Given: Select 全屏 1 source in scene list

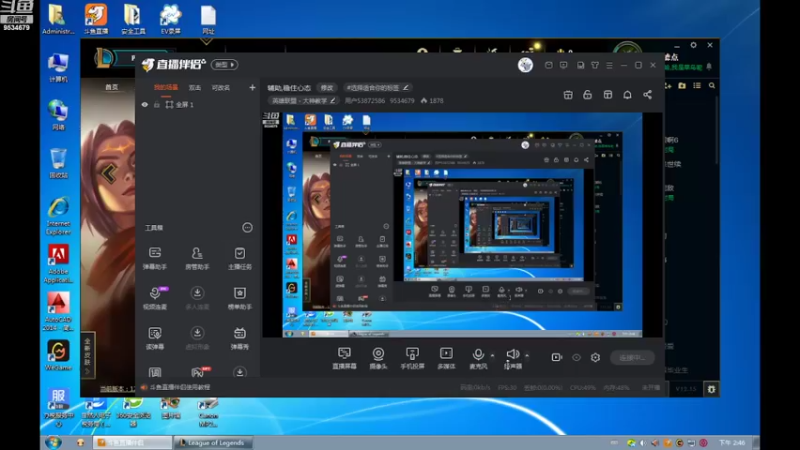Looking at the screenshot, I should pyautogui.click(x=198, y=105).
